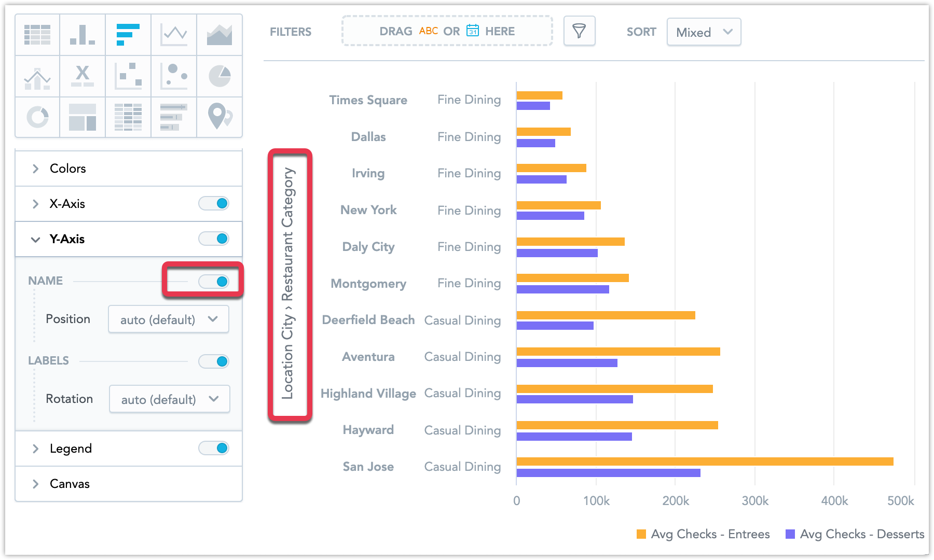Click the Aventura city label
934x560 pixels.
pyautogui.click(x=368, y=357)
